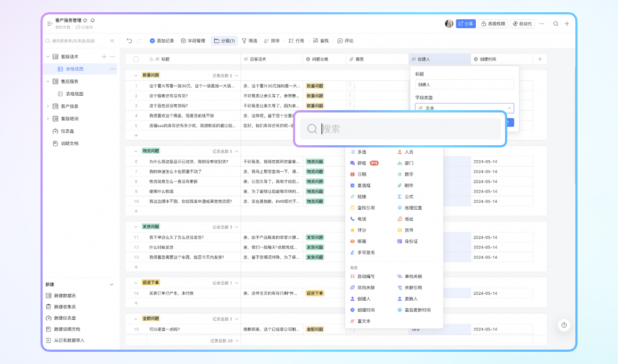Click the 分组(1) grouping button
The height and width of the screenshot is (364, 618).
click(224, 40)
